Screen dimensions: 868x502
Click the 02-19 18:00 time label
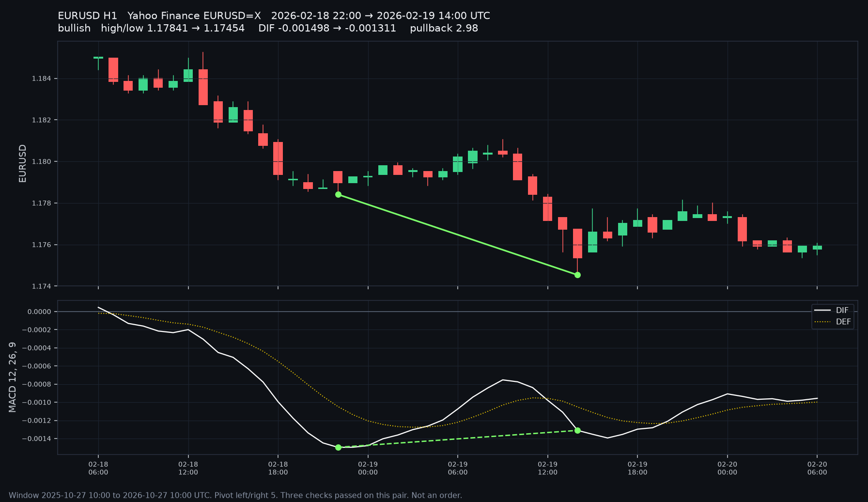click(637, 468)
